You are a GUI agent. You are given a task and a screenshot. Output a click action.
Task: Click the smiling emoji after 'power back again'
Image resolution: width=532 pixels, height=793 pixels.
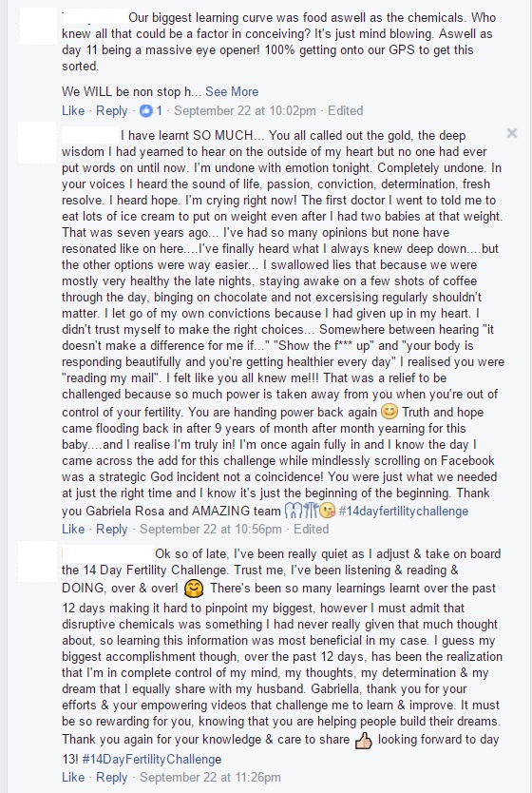(389, 412)
